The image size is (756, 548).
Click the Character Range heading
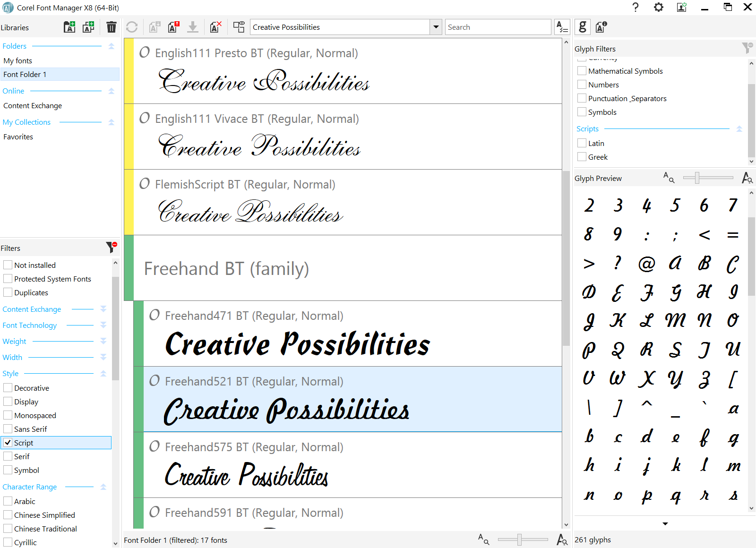pyautogui.click(x=29, y=487)
